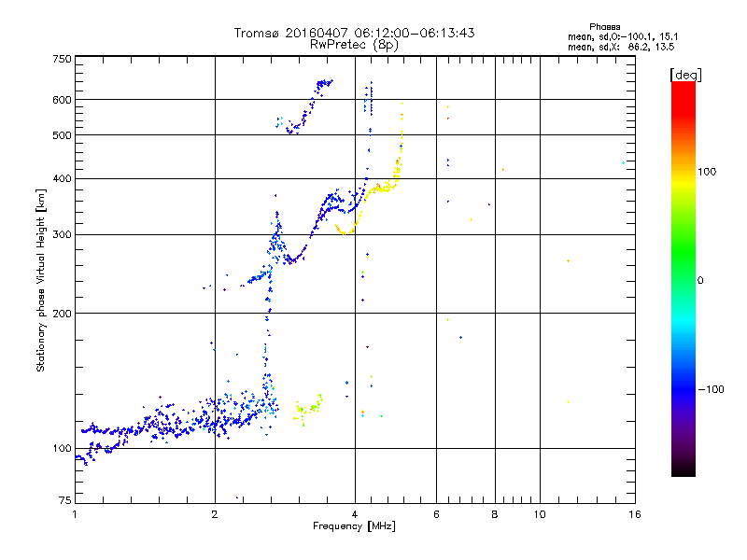
Task: Click the y-axis tick label '300'
Action: point(62,235)
